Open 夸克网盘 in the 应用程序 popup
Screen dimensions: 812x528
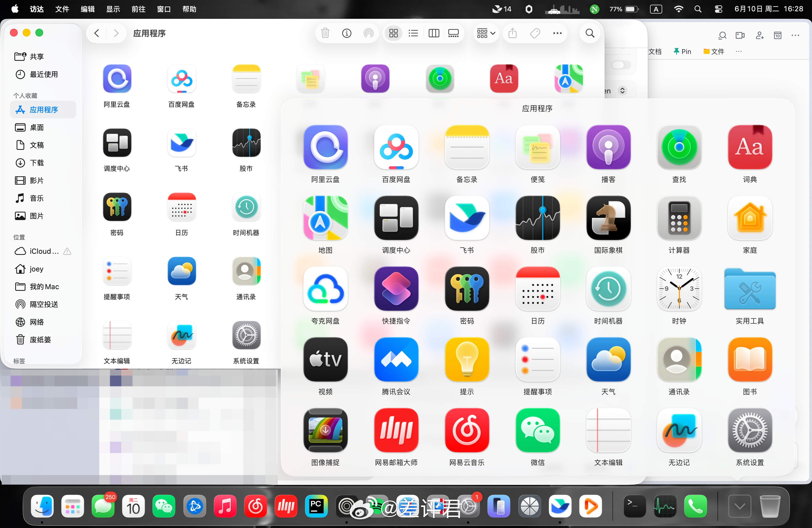(325, 289)
